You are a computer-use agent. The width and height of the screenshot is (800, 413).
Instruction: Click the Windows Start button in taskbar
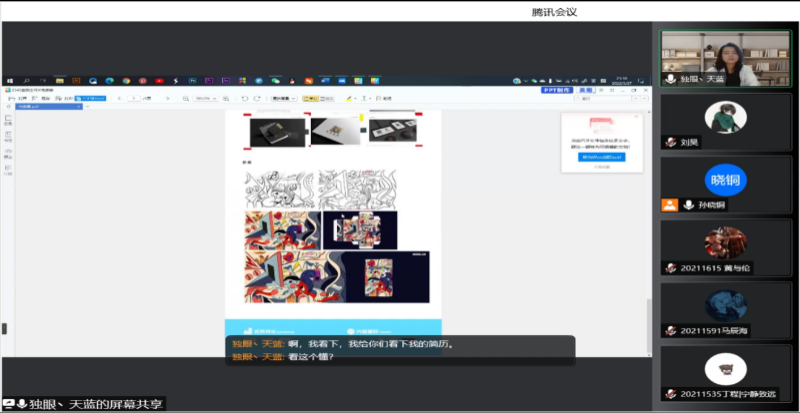point(9,80)
